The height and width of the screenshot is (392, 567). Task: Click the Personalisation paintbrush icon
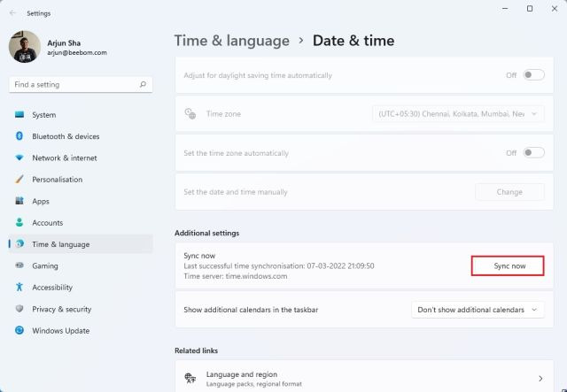(x=19, y=179)
